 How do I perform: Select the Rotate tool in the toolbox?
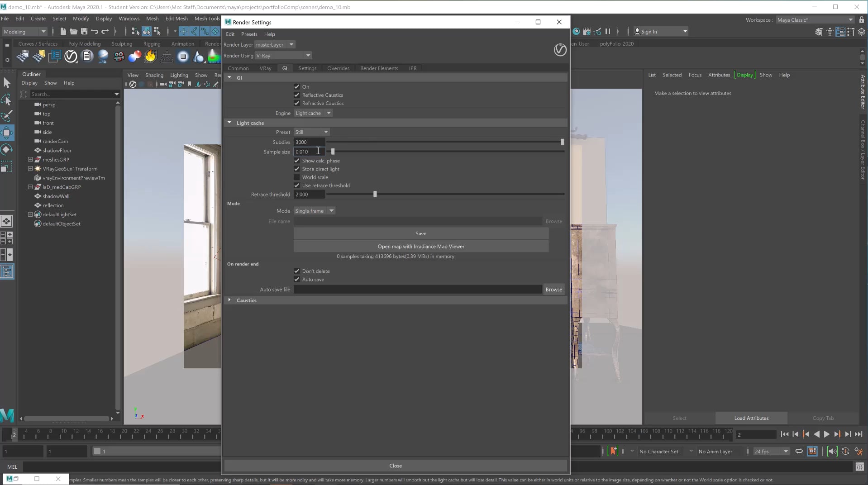click(x=7, y=149)
